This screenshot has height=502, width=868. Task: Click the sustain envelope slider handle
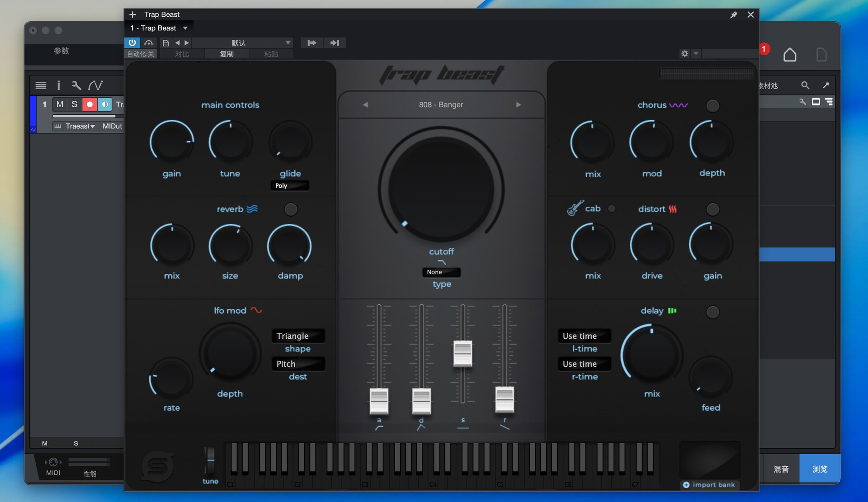point(462,354)
